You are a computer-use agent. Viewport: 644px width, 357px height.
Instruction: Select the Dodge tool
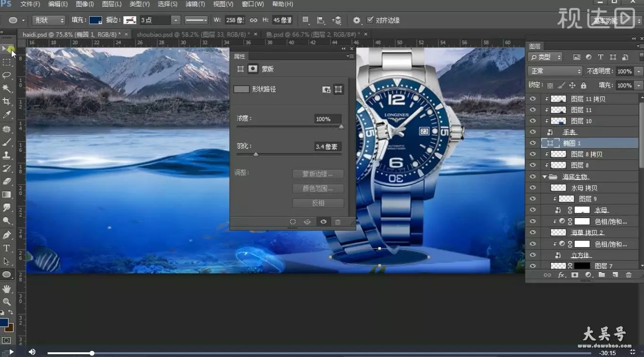[7, 220]
